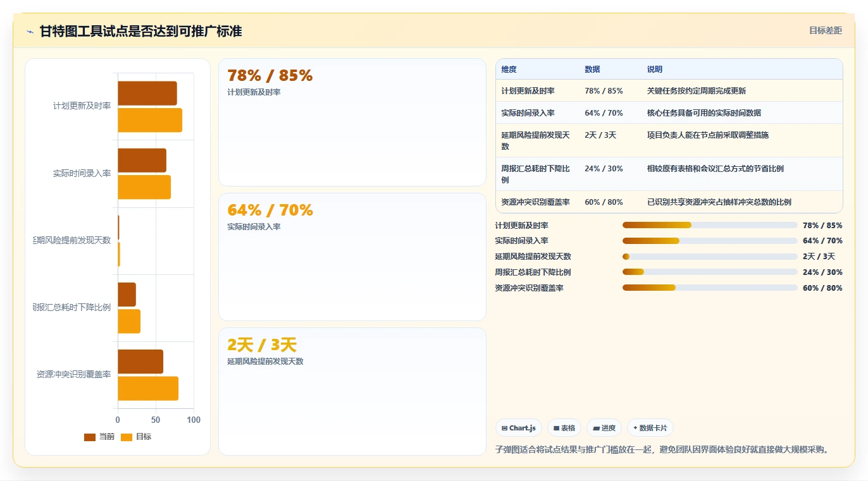Viewport: 868px width, 481px height.
Task: Click the 当前 bar for 资源冲突识别覆盖率
Action: pyautogui.click(x=140, y=362)
